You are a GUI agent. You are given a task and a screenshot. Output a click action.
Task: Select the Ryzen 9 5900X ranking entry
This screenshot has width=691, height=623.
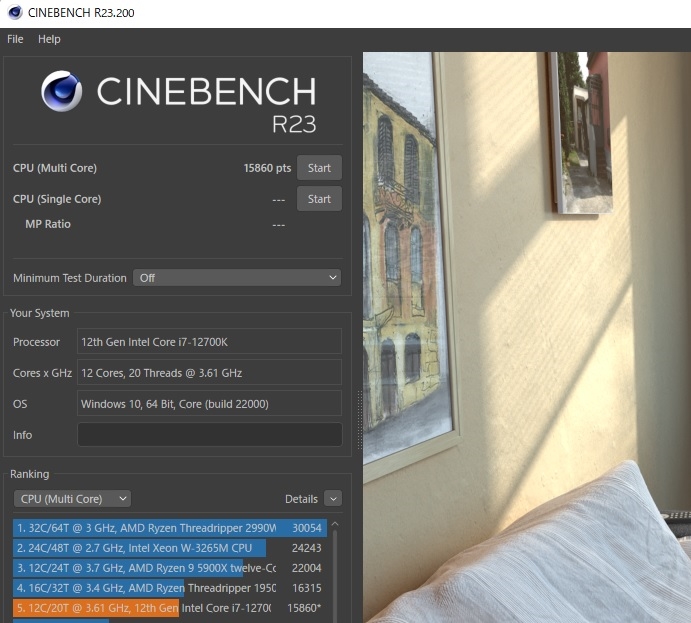click(170, 568)
